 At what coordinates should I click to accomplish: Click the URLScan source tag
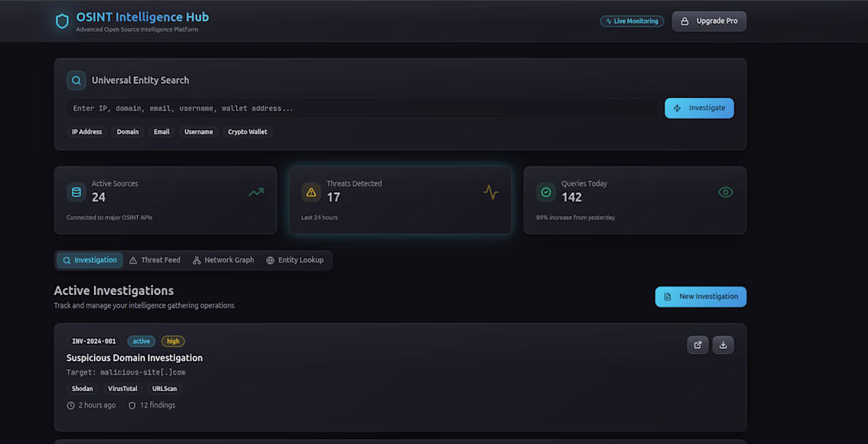tap(164, 389)
